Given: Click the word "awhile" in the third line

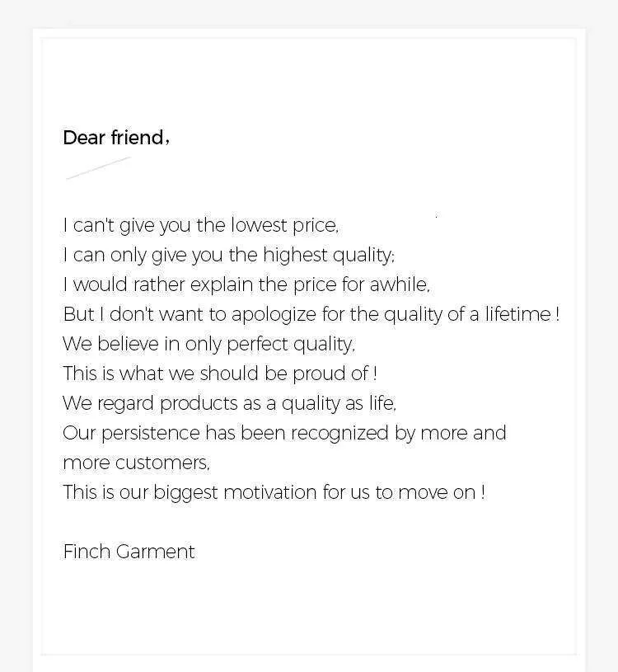Looking at the screenshot, I should (x=399, y=284).
